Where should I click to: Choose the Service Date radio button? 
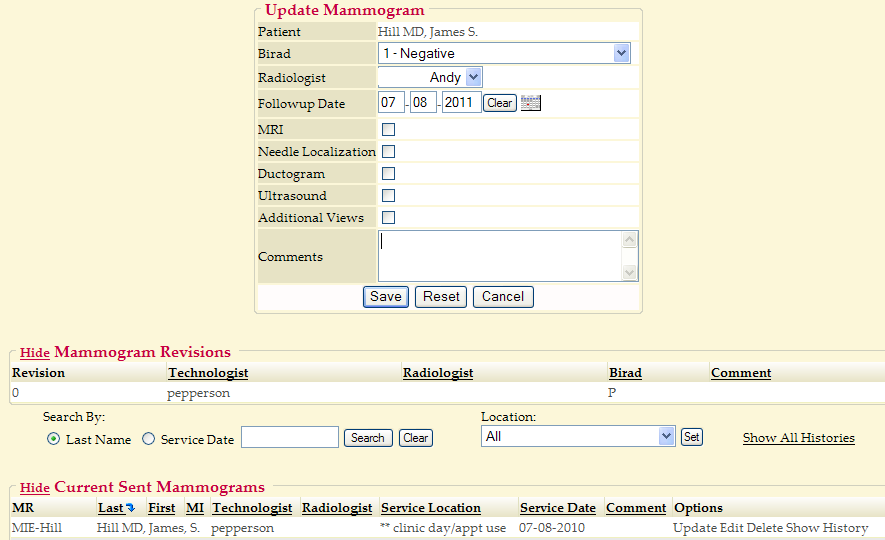coord(149,439)
